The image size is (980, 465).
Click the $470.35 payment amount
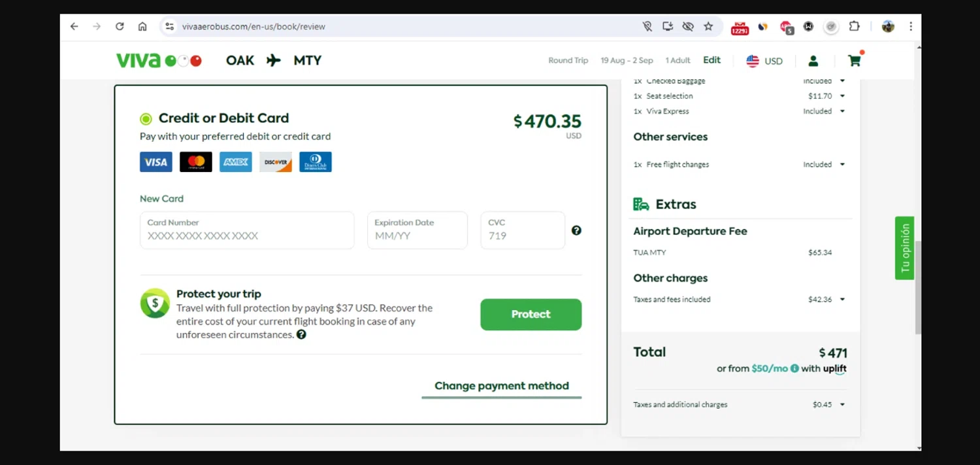547,122
